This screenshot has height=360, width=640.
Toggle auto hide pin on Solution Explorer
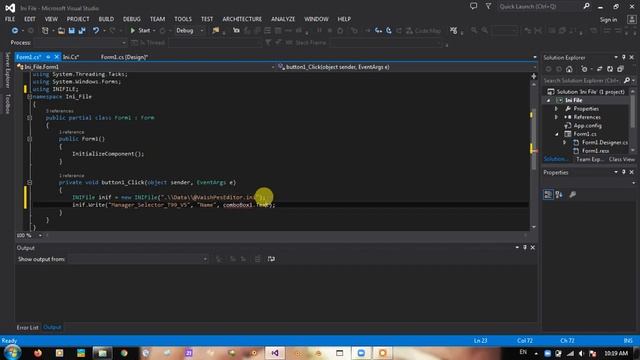click(x=624, y=58)
